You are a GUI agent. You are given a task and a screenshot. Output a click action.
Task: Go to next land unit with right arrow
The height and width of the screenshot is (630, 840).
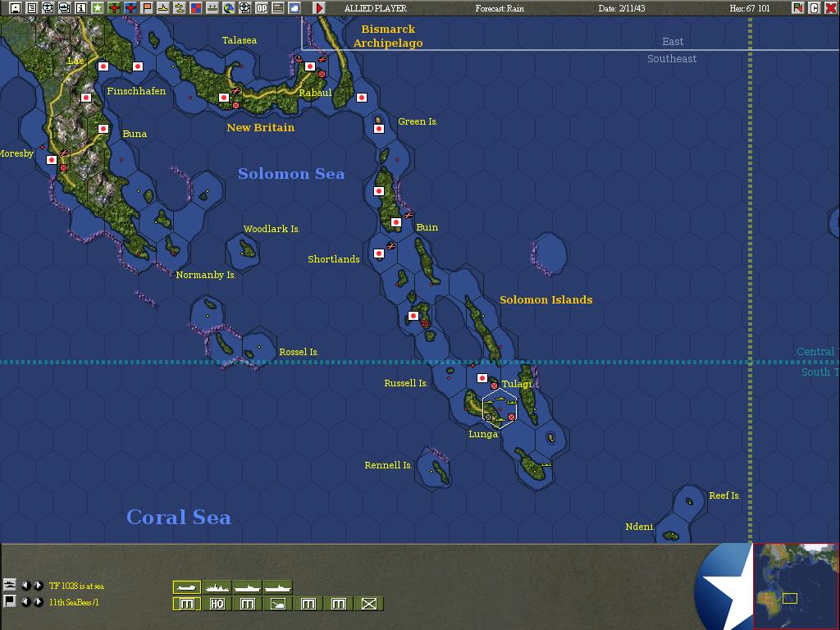[x=39, y=602]
